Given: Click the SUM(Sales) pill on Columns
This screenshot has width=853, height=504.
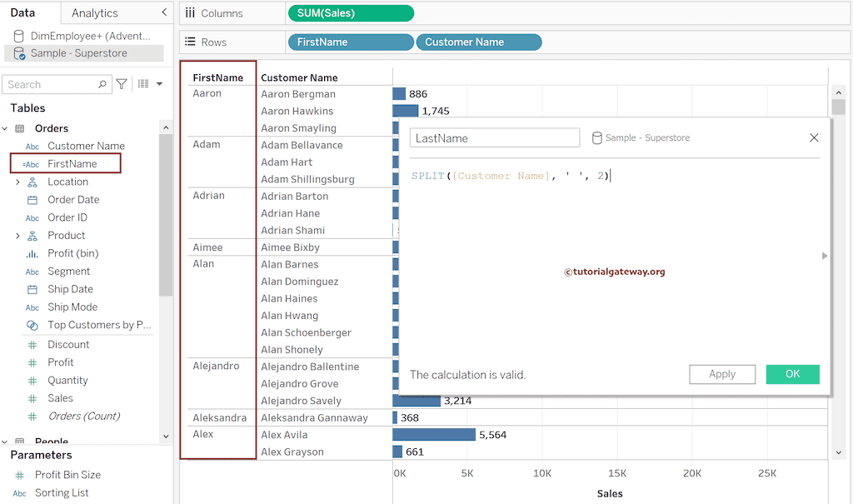Looking at the screenshot, I should tap(351, 13).
